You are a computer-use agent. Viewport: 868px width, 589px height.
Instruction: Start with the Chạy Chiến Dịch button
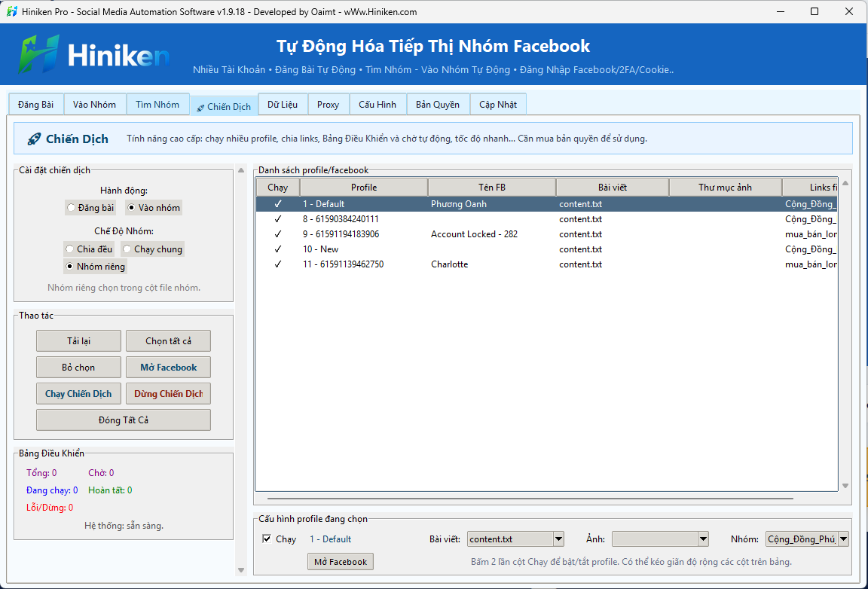(x=78, y=394)
